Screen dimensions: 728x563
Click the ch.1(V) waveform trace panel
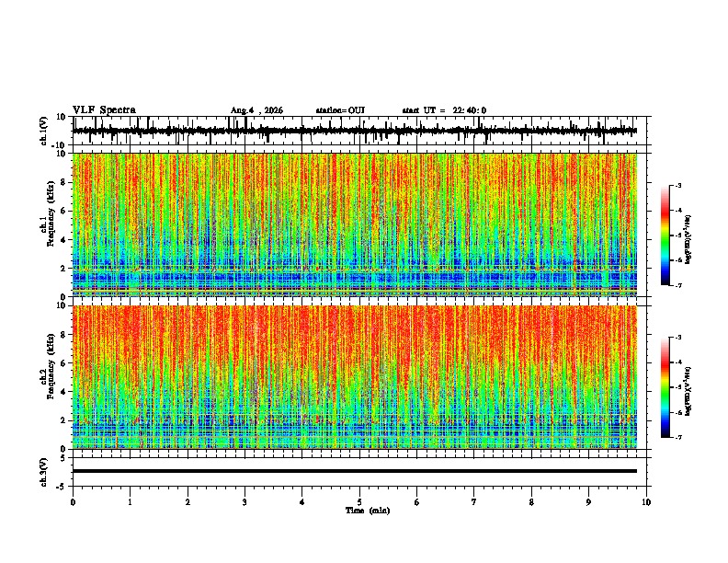coord(359,131)
